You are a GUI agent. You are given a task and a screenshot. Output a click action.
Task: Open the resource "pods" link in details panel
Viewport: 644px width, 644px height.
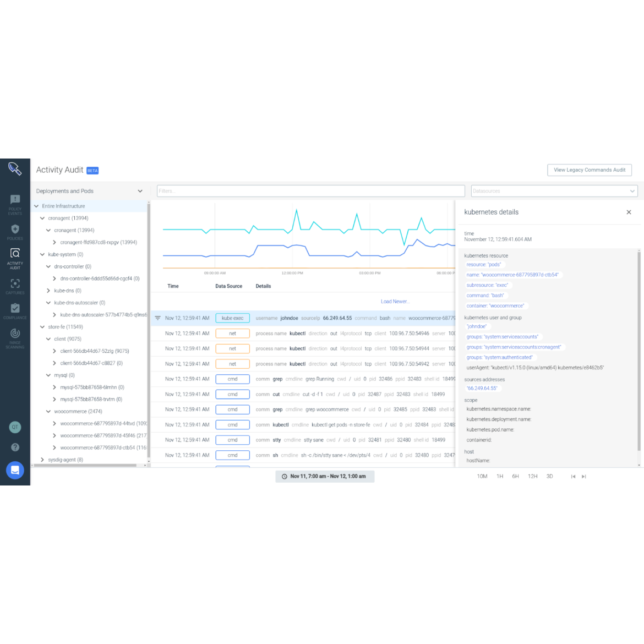(x=484, y=264)
